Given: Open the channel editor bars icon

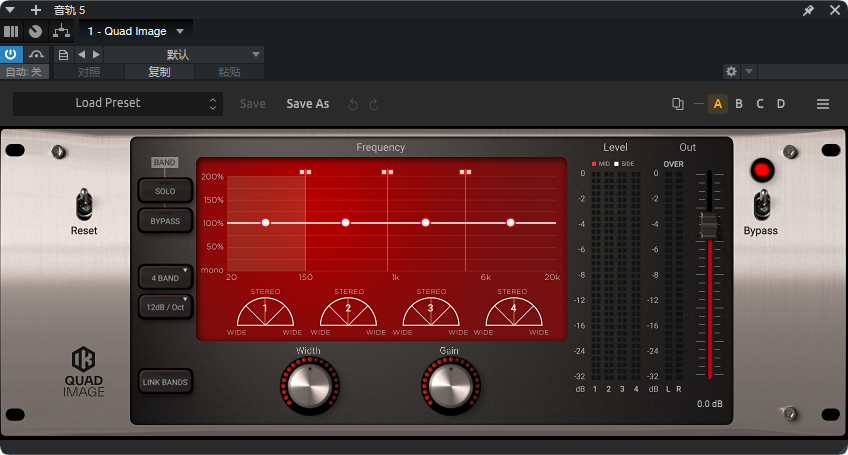Looking at the screenshot, I should (11, 31).
